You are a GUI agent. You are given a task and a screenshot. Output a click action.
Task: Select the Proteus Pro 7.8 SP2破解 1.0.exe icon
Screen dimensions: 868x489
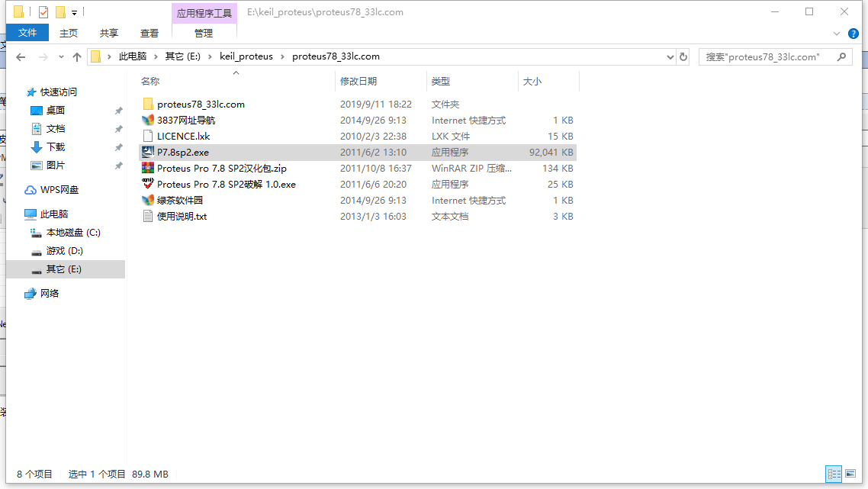pos(148,184)
